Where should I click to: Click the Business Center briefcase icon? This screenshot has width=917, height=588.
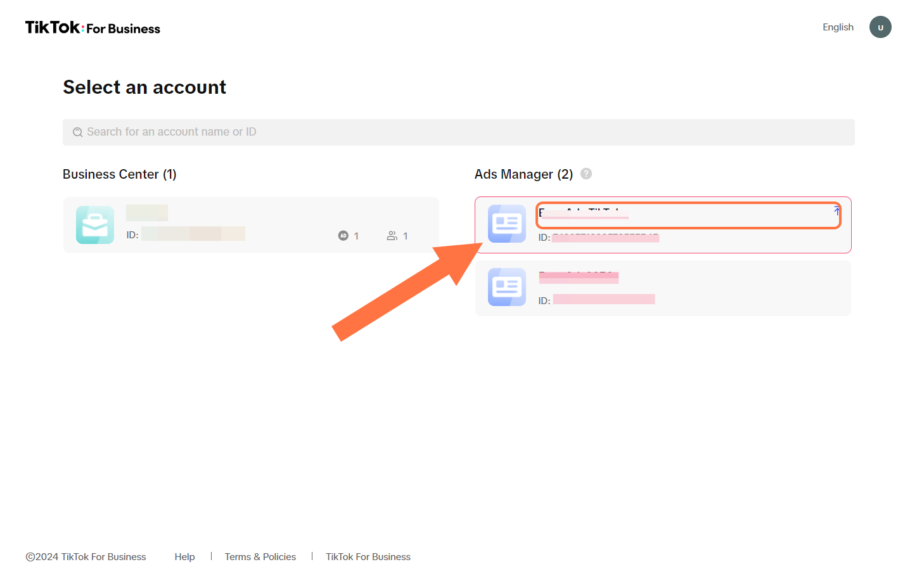coord(95,225)
